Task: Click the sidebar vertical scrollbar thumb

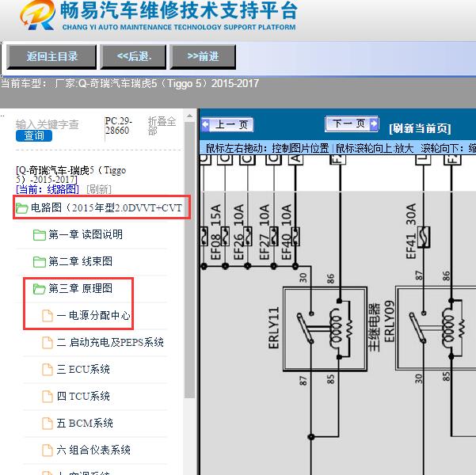Action: point(189,260)
